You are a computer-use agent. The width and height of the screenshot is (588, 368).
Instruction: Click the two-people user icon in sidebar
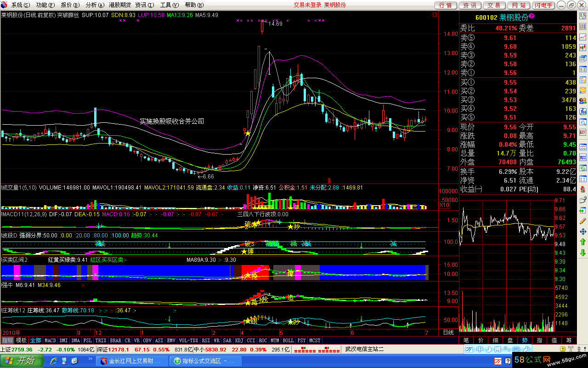[x=583, y=100]
